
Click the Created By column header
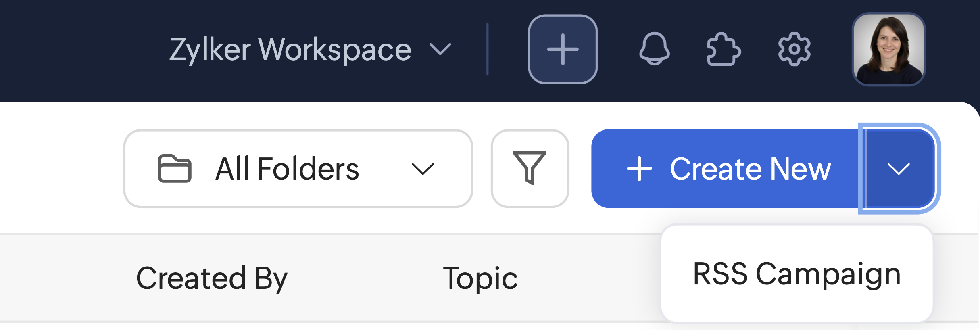(x=212, y=278)
